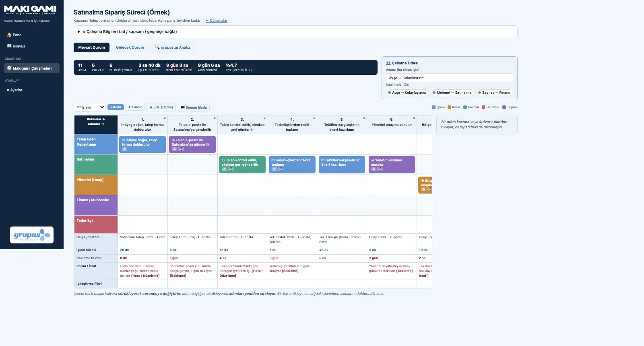This screenshot has height=346, width=644.
Task: Click the purple Taşıma legend swatch
Action: (504, 107)
